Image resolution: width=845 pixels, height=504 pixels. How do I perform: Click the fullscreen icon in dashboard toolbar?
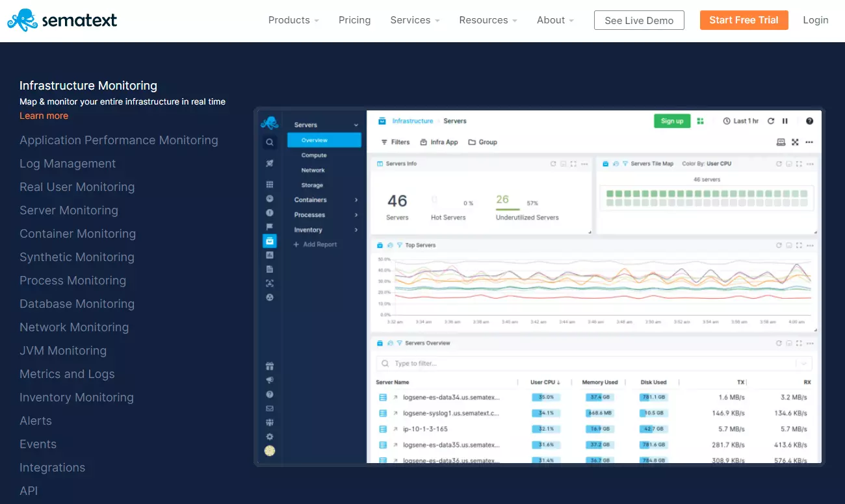click(x=795, y=142)
